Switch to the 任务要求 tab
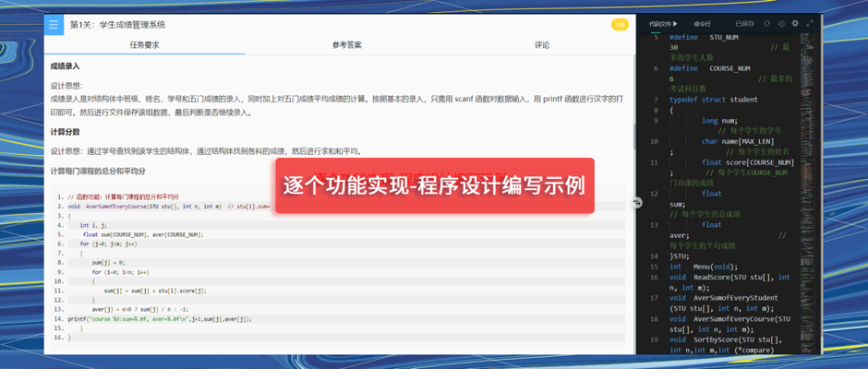 point(144,45)
